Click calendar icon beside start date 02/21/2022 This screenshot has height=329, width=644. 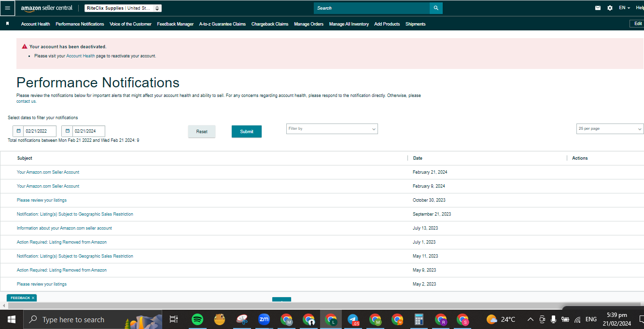(18, 131)
